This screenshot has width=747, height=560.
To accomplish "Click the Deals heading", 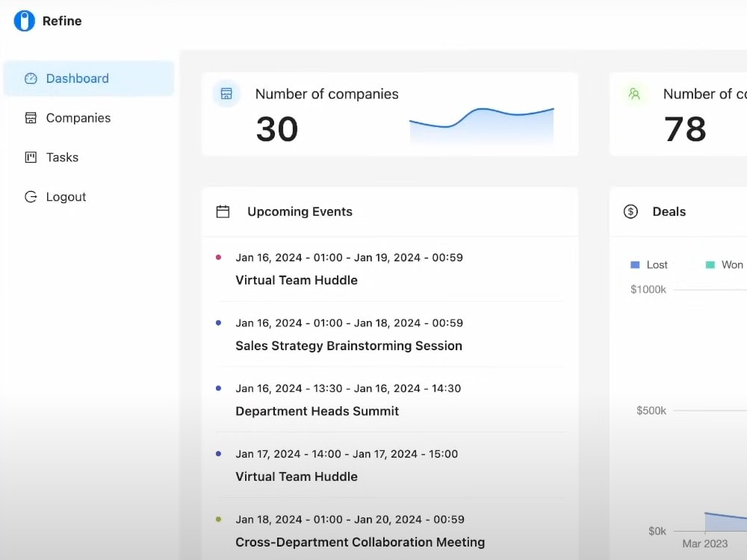I will click(669, 212).
